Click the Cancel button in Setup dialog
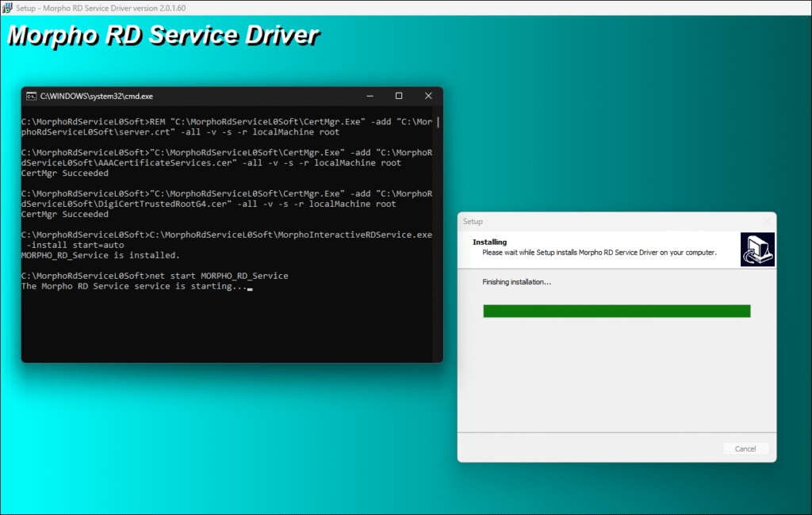Screen dimensions: 812x515 745,448
